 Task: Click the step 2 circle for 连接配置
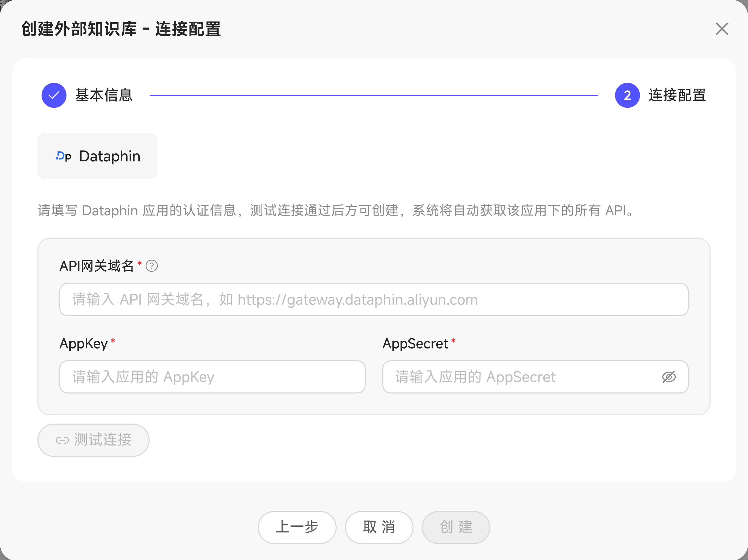click(627, 95)
